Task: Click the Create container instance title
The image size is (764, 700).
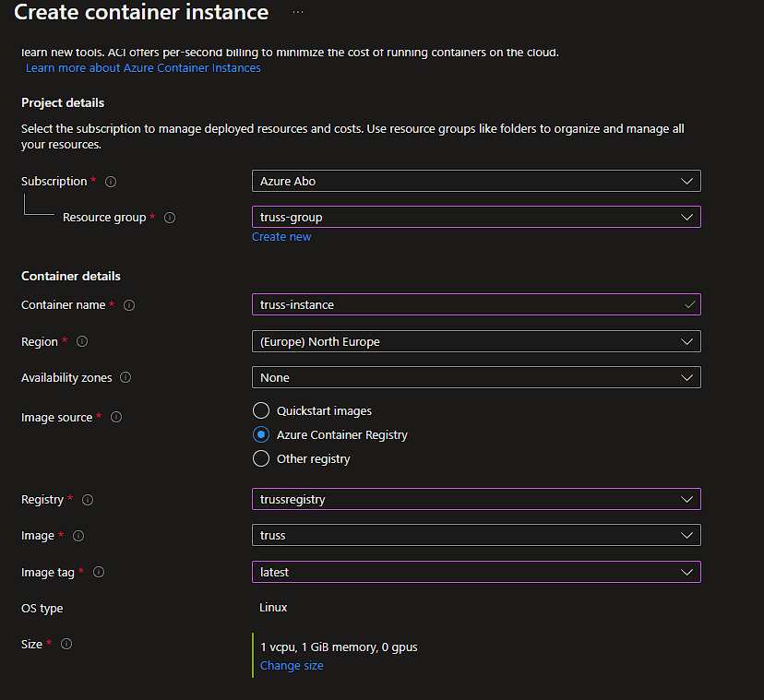Action: [141, 12]
